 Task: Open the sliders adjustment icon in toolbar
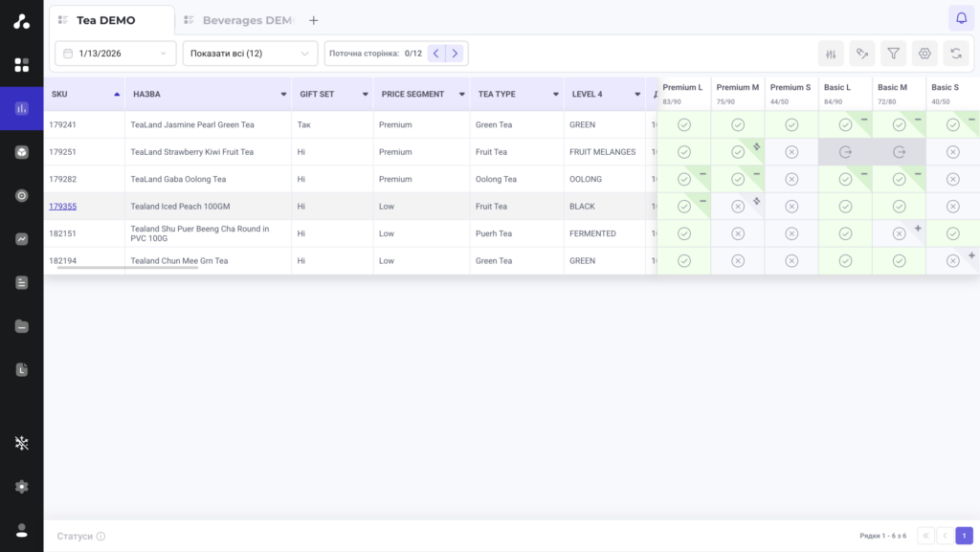tap(831, 54)
